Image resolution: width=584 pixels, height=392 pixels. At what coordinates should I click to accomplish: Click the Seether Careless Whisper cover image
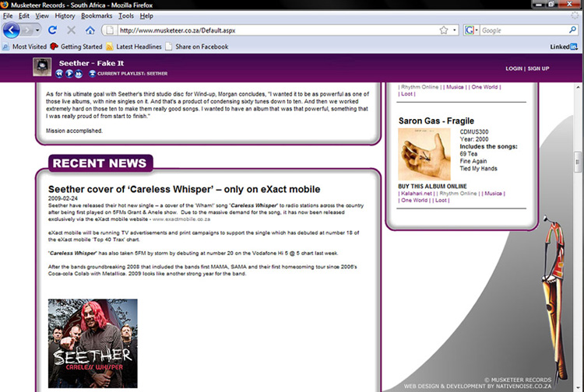(x=93, y=344)
